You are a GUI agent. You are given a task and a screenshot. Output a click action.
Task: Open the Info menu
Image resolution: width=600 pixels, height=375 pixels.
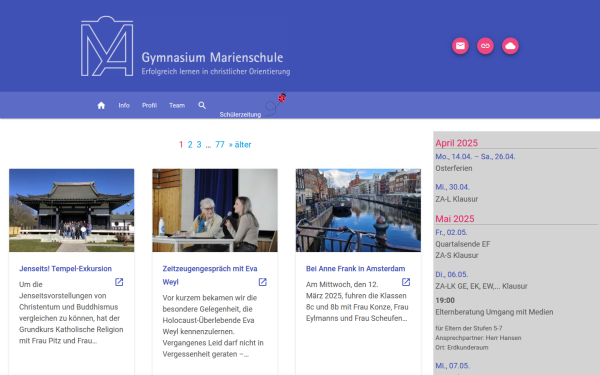(x=124, y=105)
